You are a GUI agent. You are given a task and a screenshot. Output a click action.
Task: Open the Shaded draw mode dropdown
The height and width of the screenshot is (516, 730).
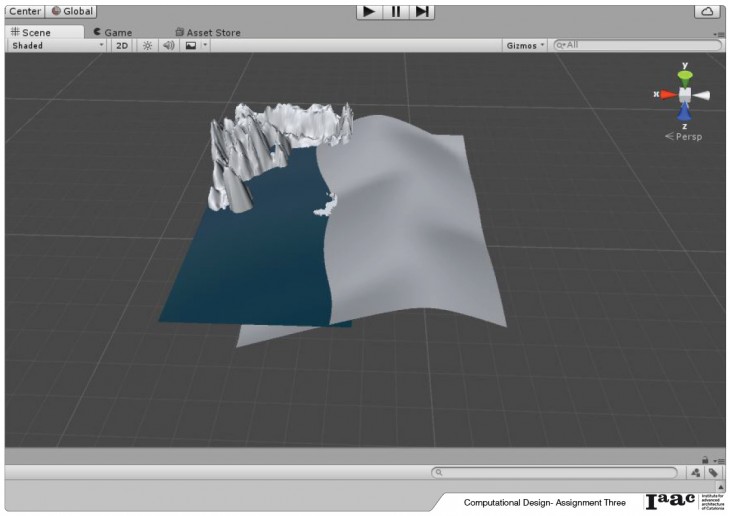point(57,45)
